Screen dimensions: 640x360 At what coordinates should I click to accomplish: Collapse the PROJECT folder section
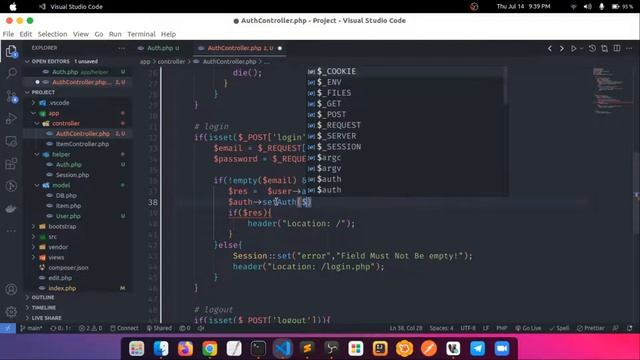click(x=43, y=92)
